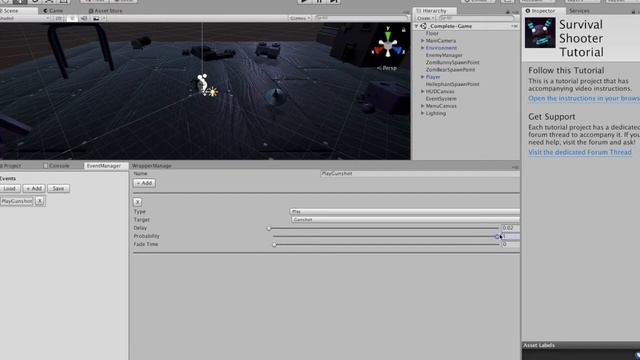Select HellephantSpawnPoint in Hierarchy
640x360 pixels.
[x=452, y=84]
